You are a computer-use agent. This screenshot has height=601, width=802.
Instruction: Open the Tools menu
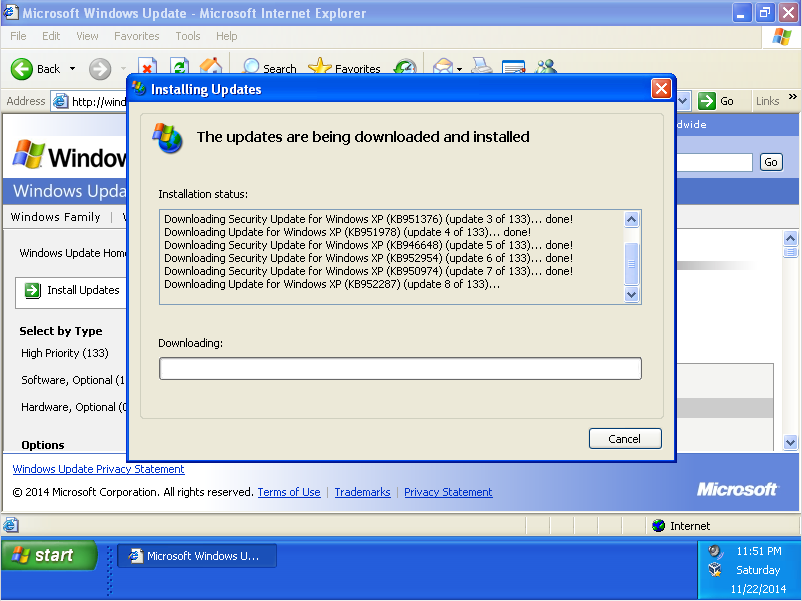click(x=188, y=36)
